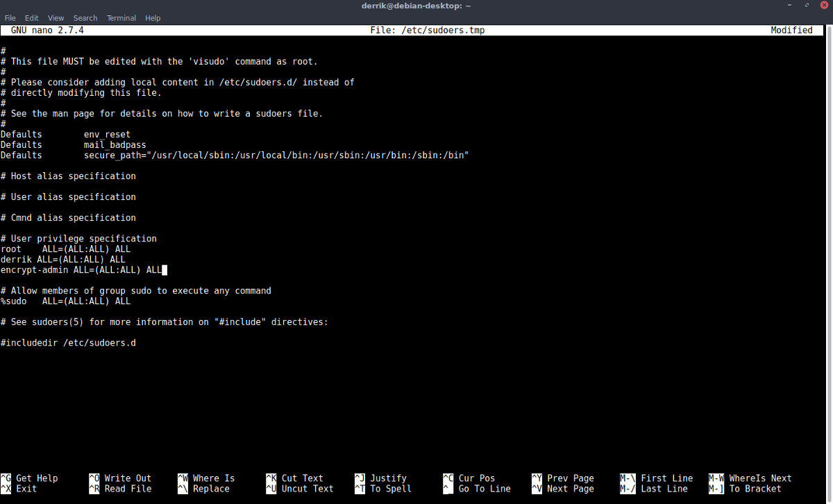Click the 'root ALL=(ALL:ALL) ALL' line
The height and width of the screenshot is (504, 833).
click(65, 249)
